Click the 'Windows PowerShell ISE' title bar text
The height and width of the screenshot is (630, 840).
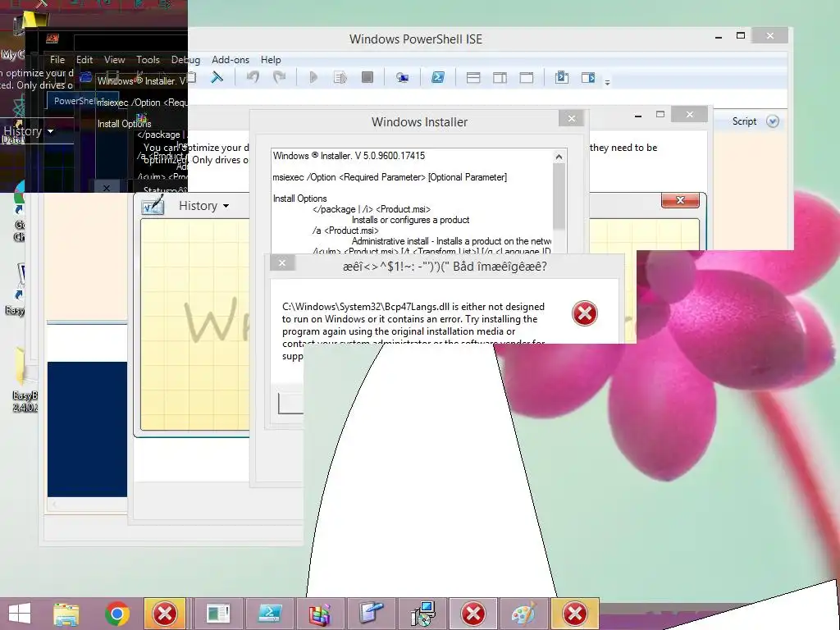click(416, 39)
